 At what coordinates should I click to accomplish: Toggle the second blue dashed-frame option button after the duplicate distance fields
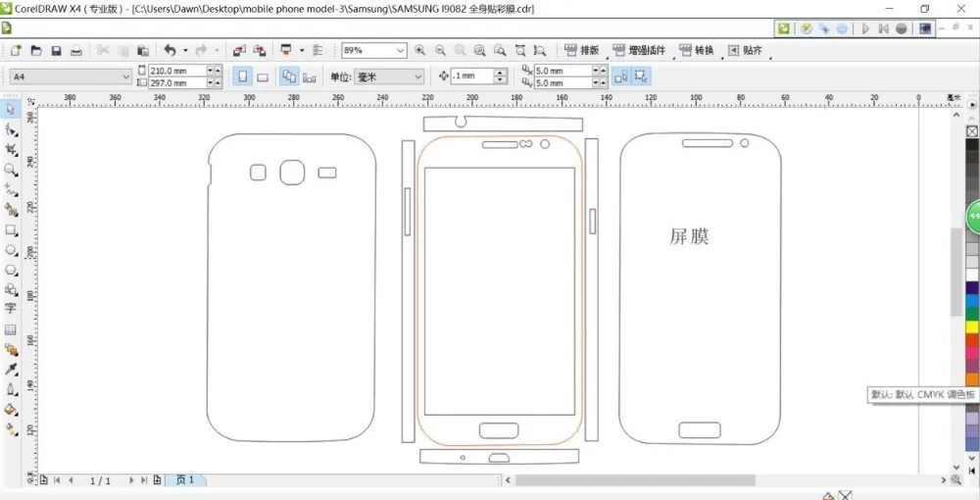point(641,76)
